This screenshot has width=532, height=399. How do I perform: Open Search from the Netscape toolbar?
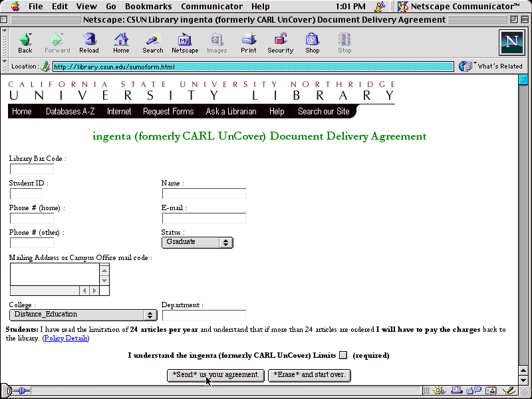click(153, 40)
